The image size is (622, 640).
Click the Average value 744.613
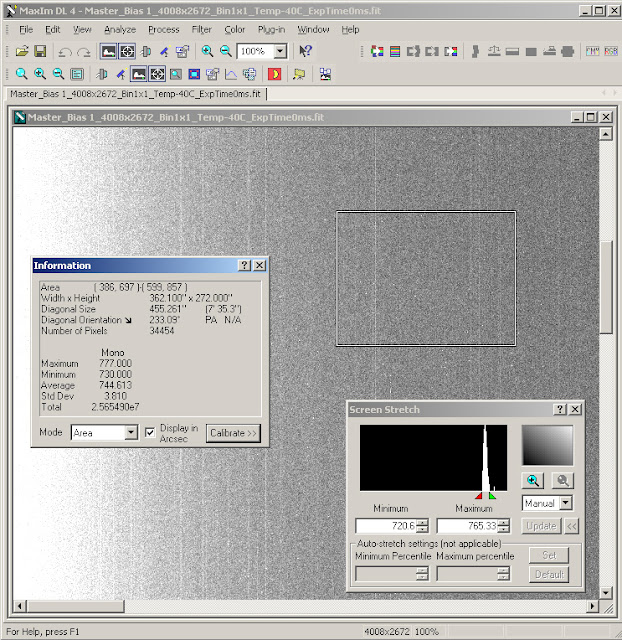[x=116, y=385]
